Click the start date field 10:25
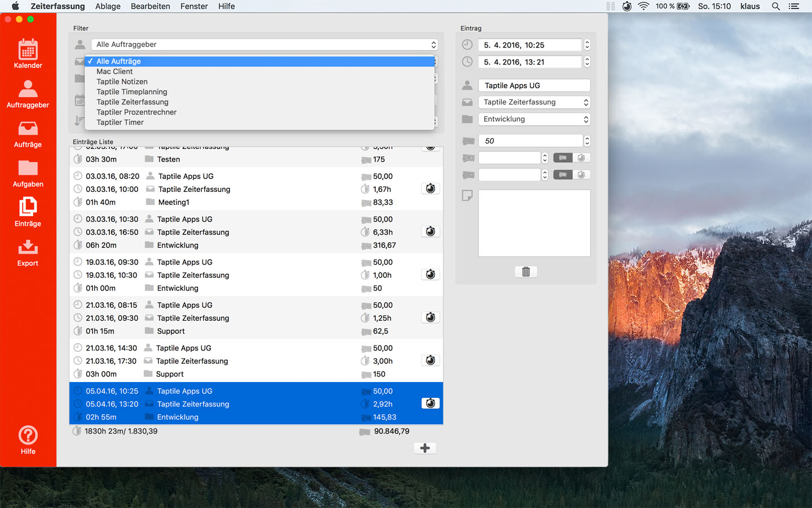 (530, 45)
